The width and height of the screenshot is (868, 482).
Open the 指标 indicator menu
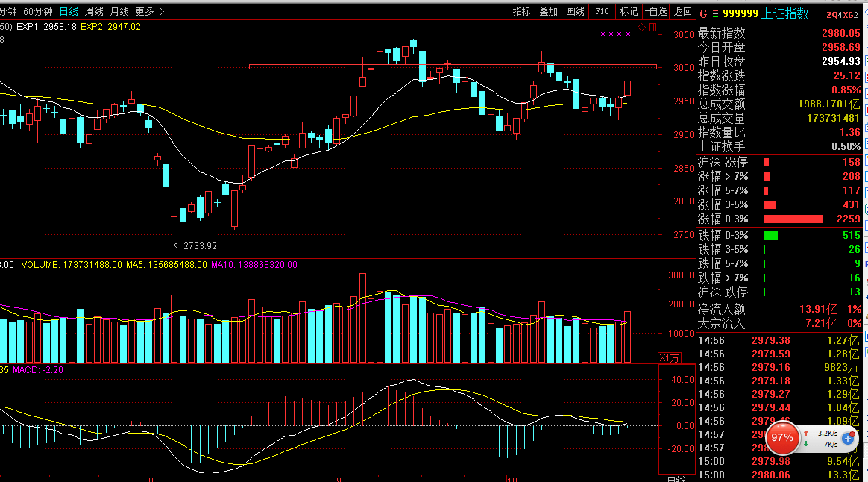coord(521,11)
